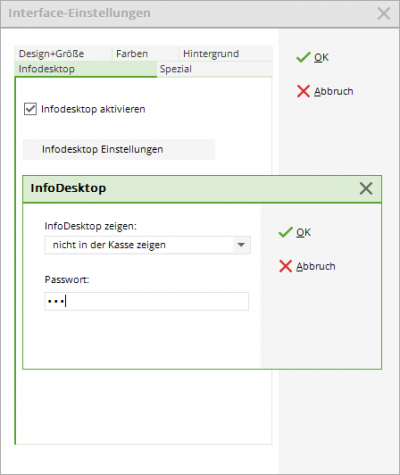The height and width of the screenshot is (475, 400).
Task: Click the InfoDesktop dialog title bar
Action: pos(202,189)
